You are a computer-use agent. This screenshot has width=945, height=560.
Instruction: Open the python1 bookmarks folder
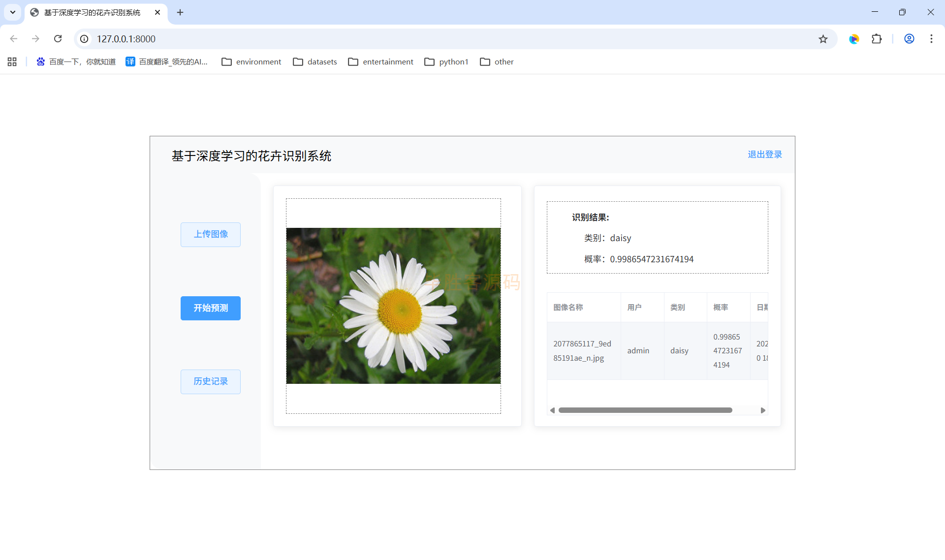[446, 62]
